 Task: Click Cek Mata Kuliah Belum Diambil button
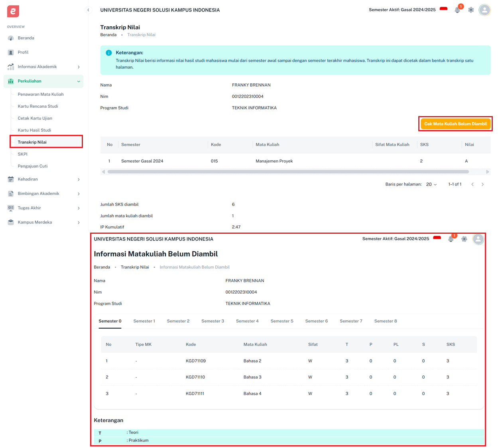tap(455, 124)
